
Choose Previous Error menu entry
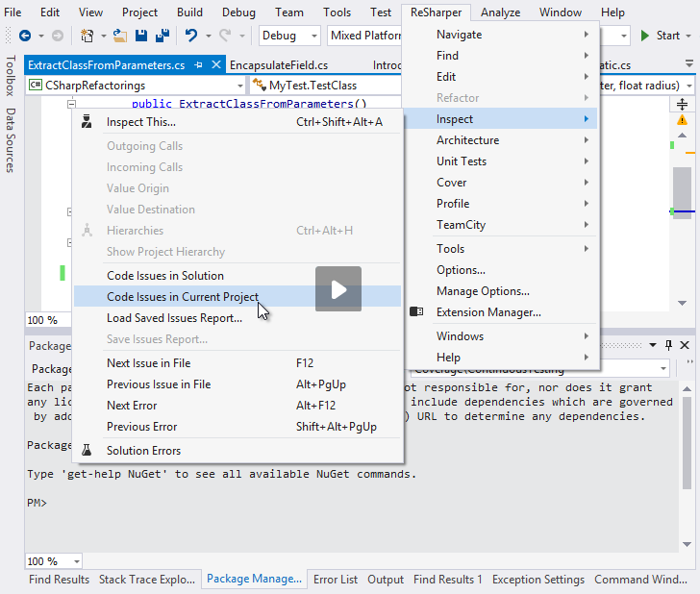coord(237,427)
